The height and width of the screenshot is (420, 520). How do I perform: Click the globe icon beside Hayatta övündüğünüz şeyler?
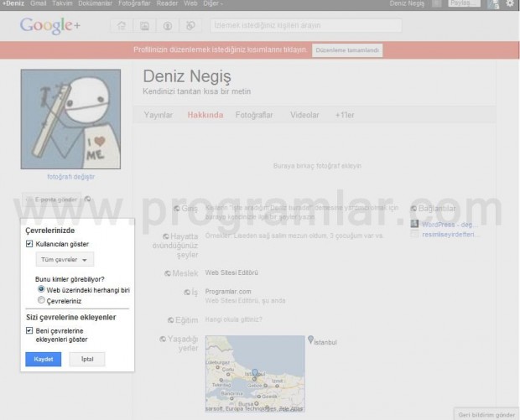point(166,236)
